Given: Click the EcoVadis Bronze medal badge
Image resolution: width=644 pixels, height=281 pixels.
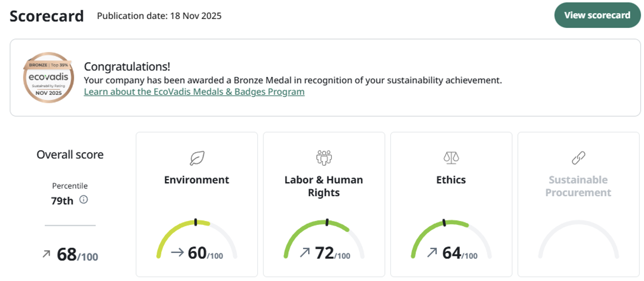Looking at the screenshot, I should [48, 78].
